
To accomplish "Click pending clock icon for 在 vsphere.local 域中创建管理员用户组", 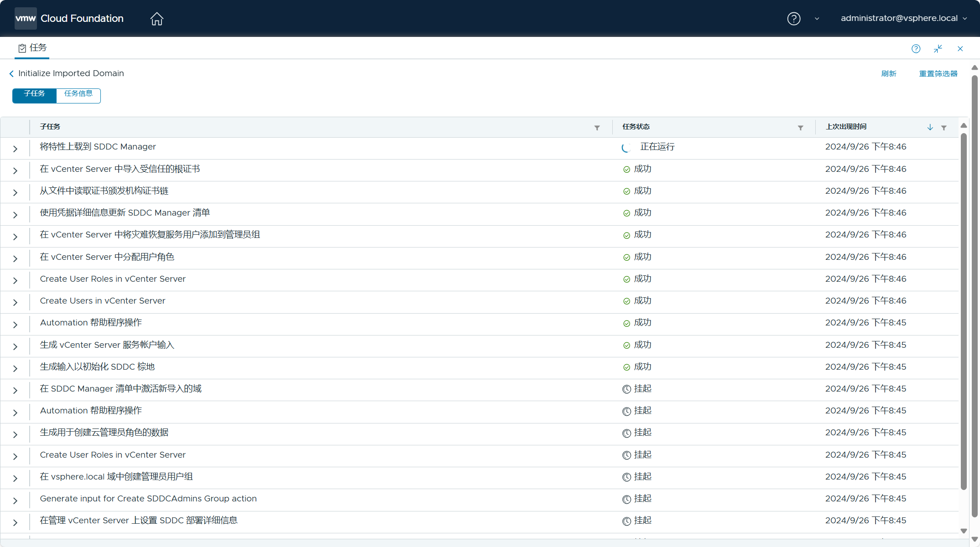I will click(x=627, y=477).
